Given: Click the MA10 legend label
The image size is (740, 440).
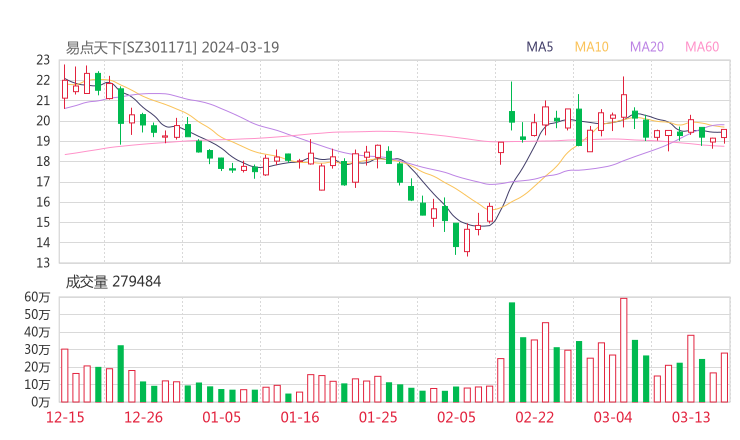Looking at the screenshot, I should 591,47.
